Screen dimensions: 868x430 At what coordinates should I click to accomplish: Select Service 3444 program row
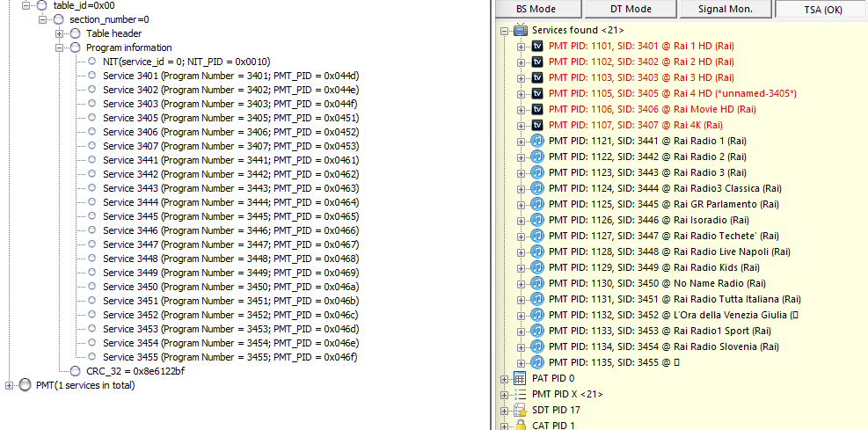point(230,202)
